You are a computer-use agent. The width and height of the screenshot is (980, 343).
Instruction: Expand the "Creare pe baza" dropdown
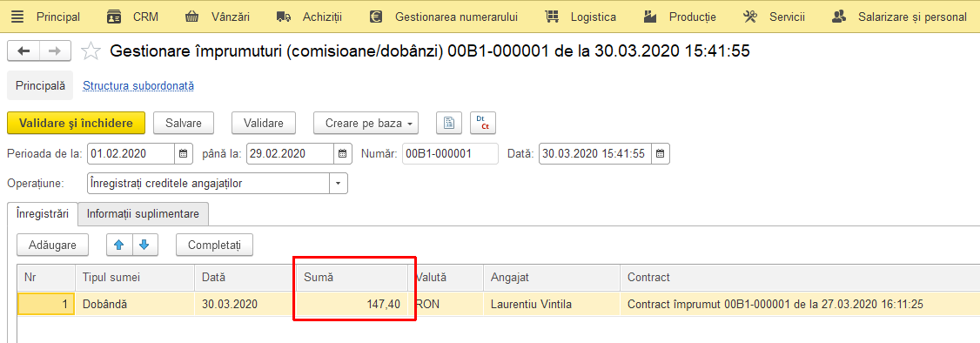click(x=366, y=123)
